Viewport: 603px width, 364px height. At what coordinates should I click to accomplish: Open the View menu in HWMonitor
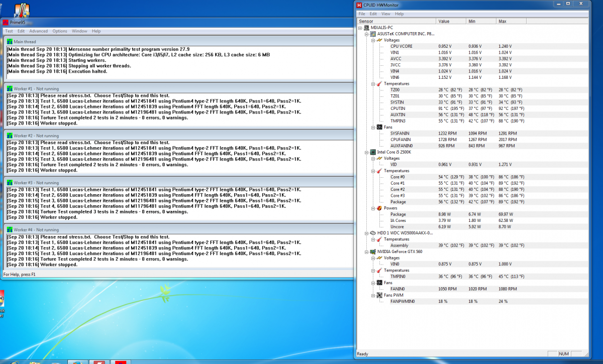(386, 14)
